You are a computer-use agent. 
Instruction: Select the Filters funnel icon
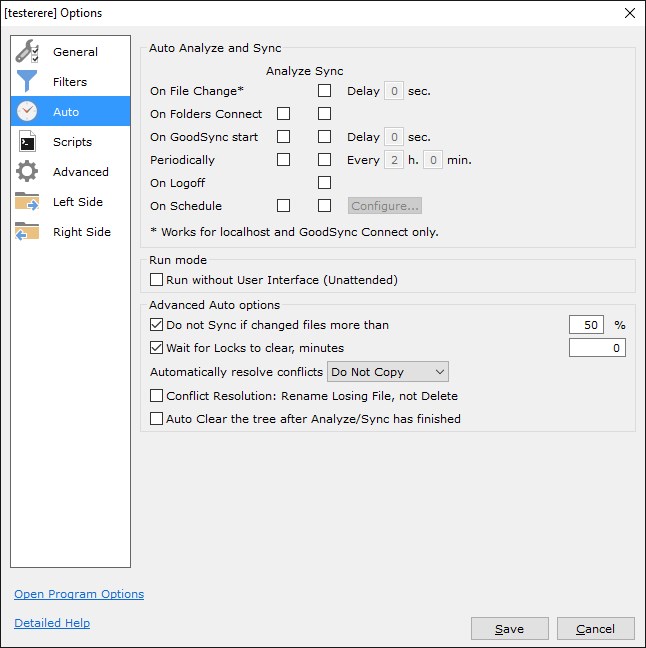click(x=27, y=82)
